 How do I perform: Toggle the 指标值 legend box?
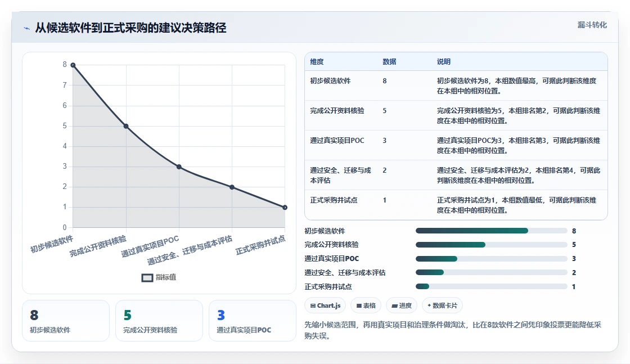(x=147, y=277)
